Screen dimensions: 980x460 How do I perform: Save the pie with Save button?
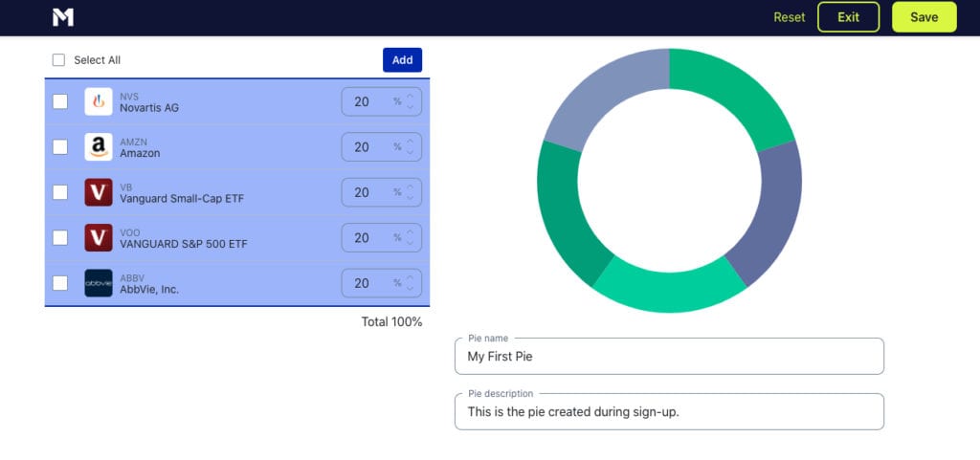point(924,17)
